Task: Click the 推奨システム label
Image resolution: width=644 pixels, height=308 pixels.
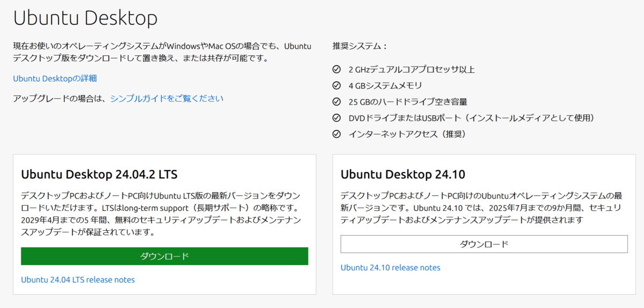Action: (360, 46)
